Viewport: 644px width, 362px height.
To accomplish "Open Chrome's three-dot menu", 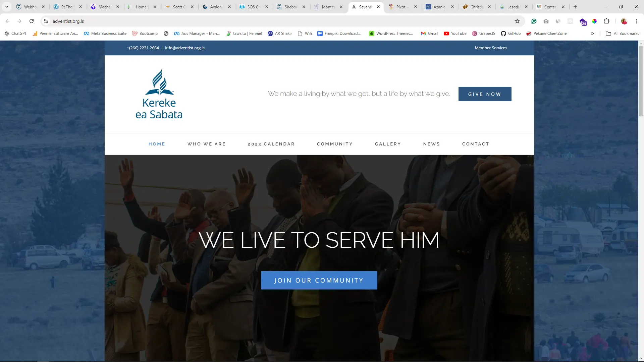I will point(636,21).
